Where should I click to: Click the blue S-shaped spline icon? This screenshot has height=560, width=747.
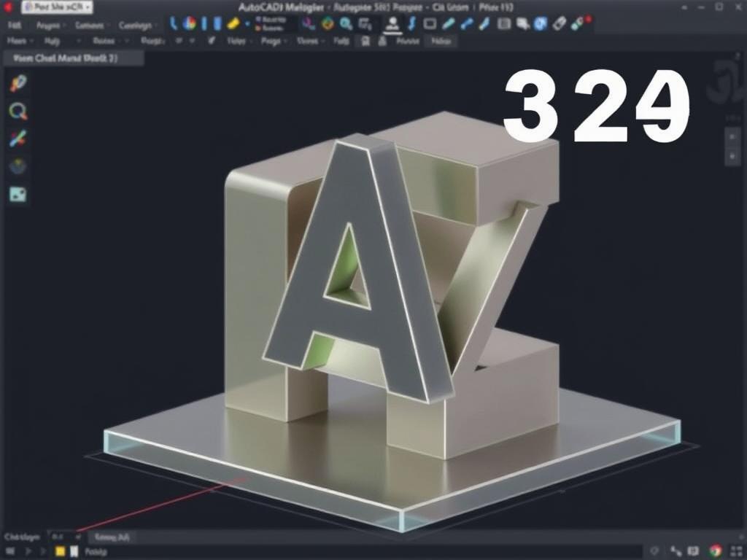[x=412, y=23]
